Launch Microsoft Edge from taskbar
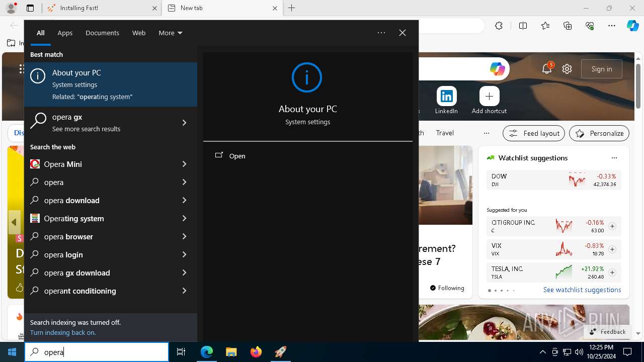The width and height of the screenshot is (644, 362). (x=207, y=352)
